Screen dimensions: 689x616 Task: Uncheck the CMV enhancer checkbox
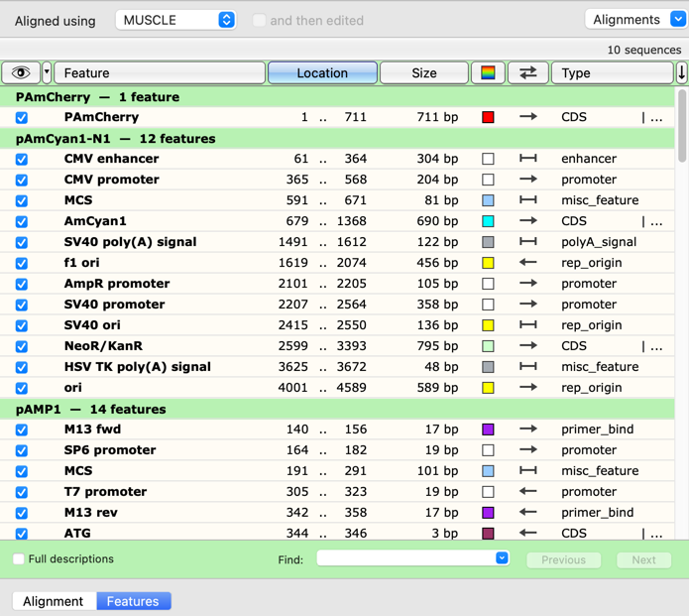coord(22,159)
